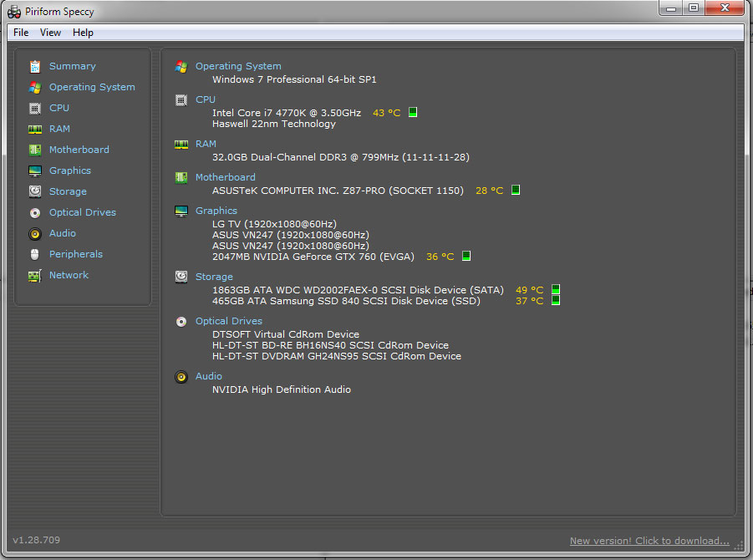753x560 pixels.
Task: Click version number v1.28.709 in status bar
Action: (37, 540)
